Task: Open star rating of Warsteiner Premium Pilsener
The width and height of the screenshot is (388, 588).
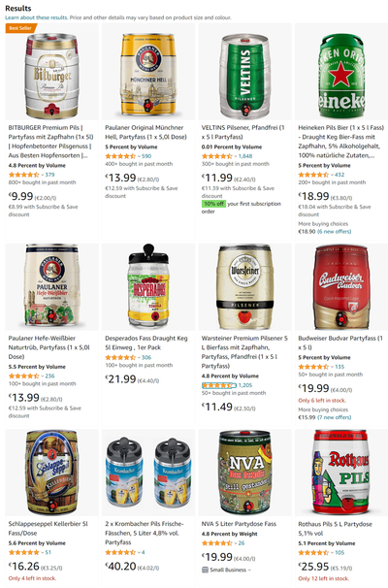Action: tap(217, 385)
